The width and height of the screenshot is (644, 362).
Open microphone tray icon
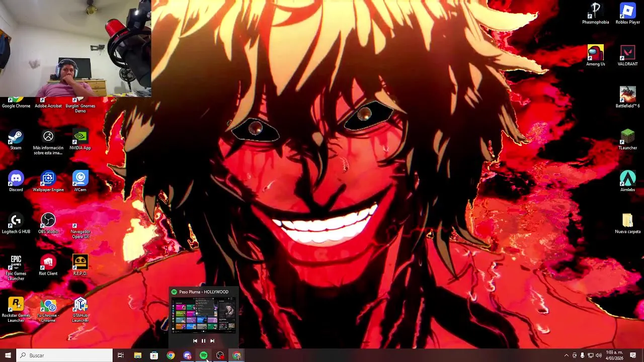582,355
